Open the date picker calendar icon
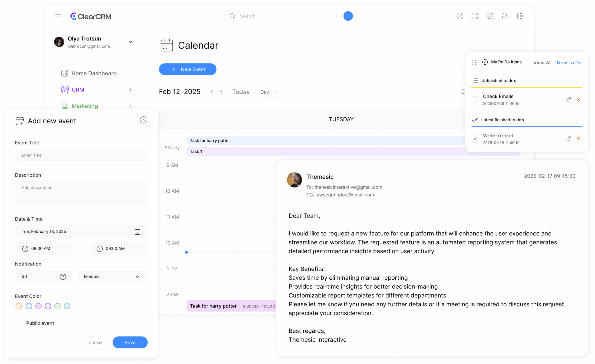Screen dimensions: 595x364 tap(137, 232)
